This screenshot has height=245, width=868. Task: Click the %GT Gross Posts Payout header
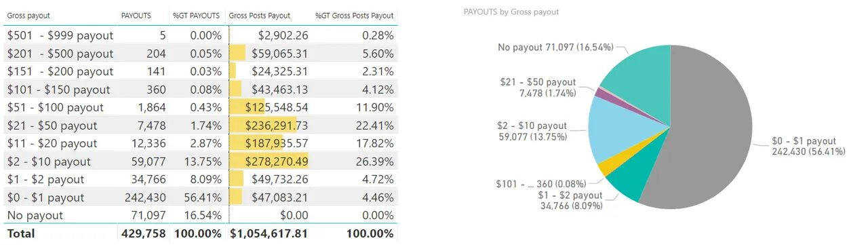click(354, 15)
